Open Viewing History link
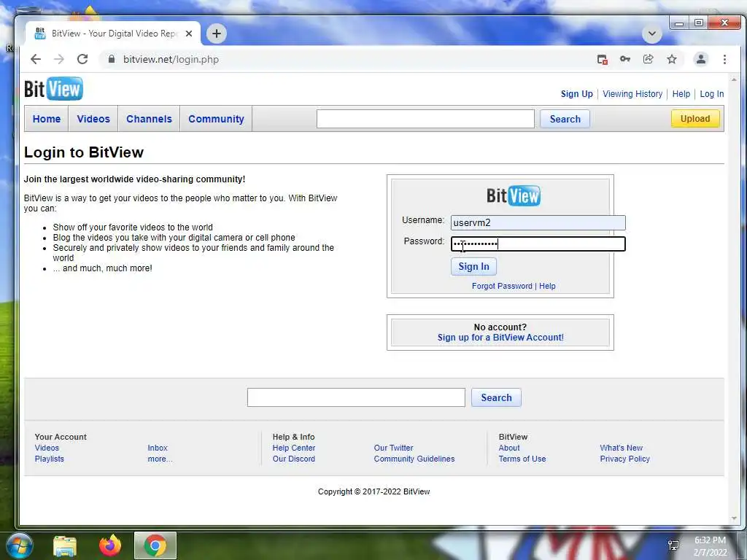The width and height of the screenshot is (747, 560). tap(632, 94)
